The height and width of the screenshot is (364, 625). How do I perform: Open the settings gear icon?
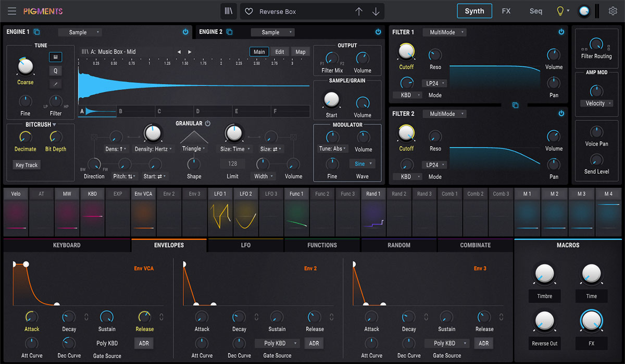[613, 11]
